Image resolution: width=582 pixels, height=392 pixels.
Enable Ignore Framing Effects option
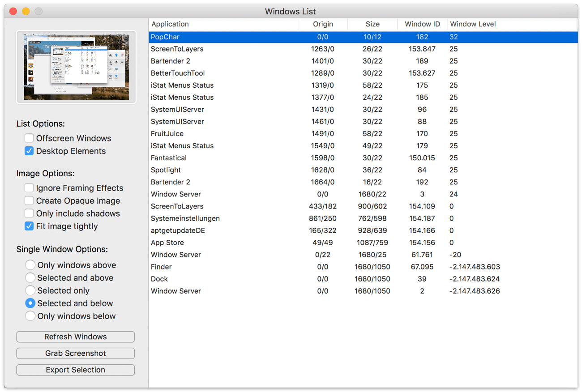[x=29, y=188]
